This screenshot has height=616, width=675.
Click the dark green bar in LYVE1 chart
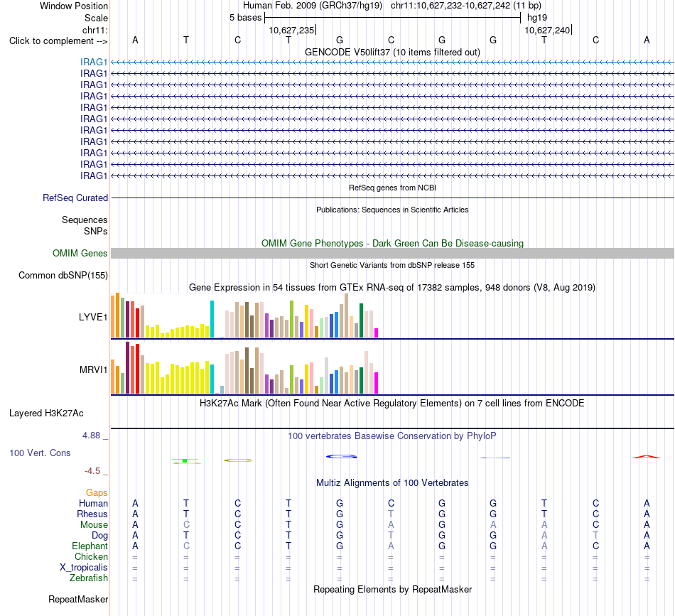point(361,320)
